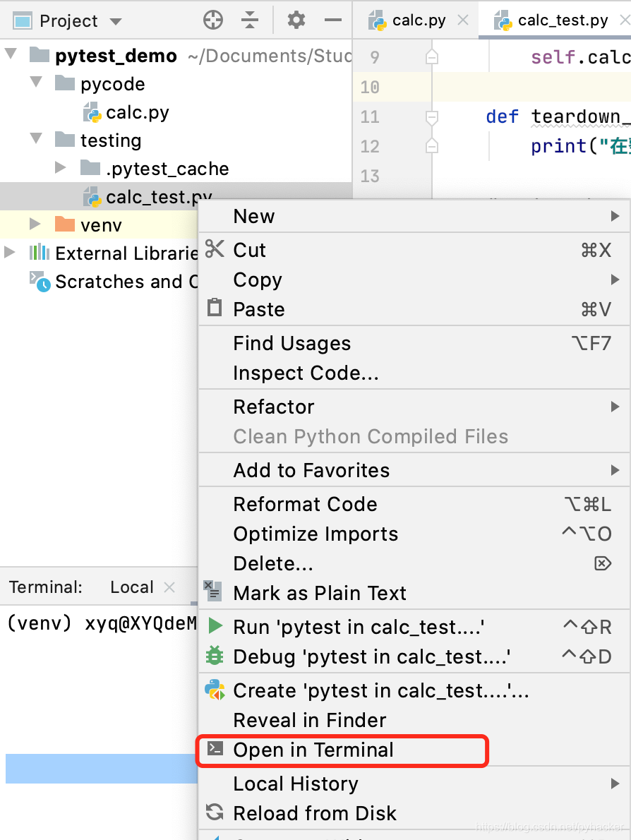Expand the venv folder

[x=35, y=224]
